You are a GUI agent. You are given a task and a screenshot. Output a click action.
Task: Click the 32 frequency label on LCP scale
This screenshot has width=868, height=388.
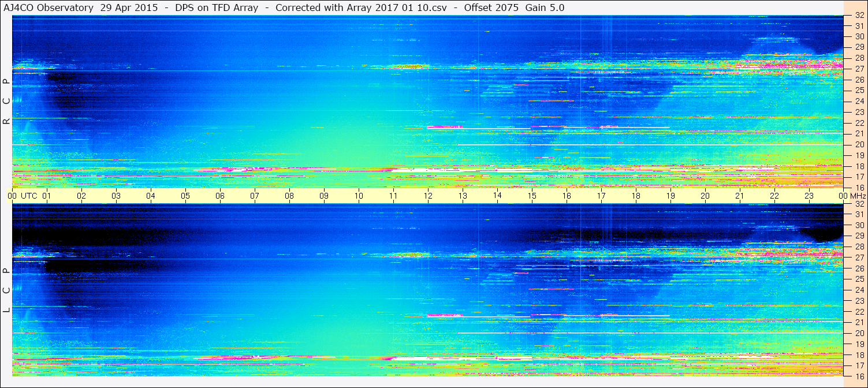[x=859, y=204]
